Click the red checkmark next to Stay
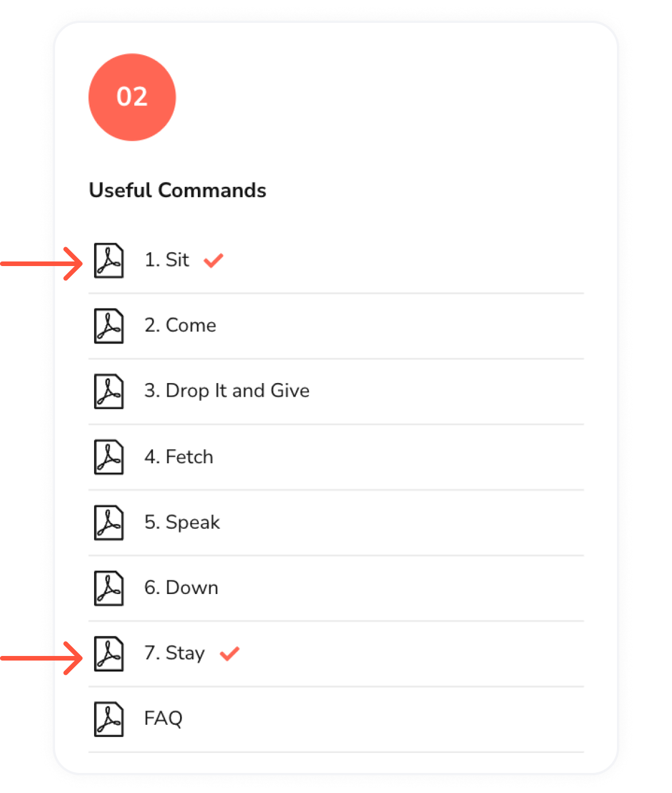Screen dimensions: 672x793 coord(229,654)
